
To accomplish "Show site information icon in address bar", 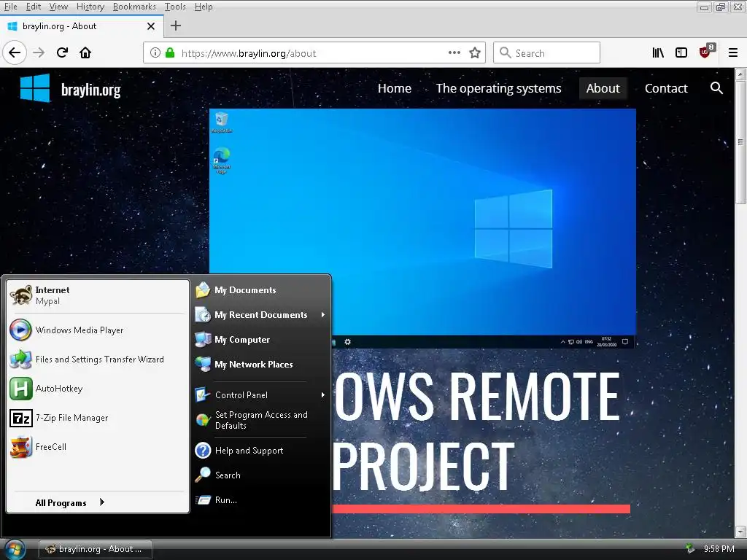I will (x=155, y=52).
